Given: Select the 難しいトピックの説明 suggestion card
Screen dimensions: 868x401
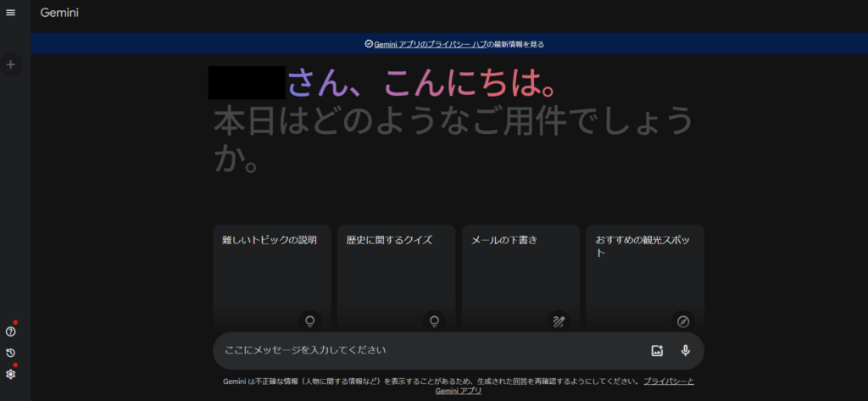Looking at the screenshot, I should 272,278.
